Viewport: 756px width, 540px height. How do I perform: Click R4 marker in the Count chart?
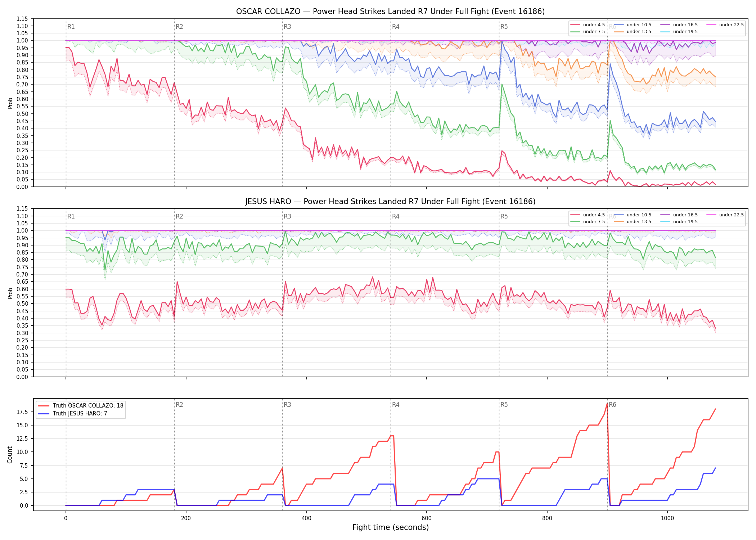[x=396, y=405]
